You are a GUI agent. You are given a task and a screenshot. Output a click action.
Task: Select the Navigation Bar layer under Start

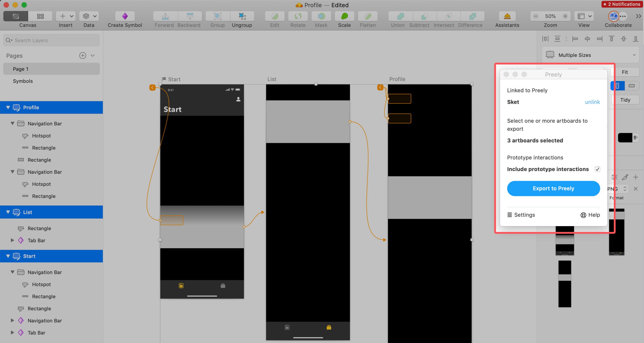coord(44,272)
